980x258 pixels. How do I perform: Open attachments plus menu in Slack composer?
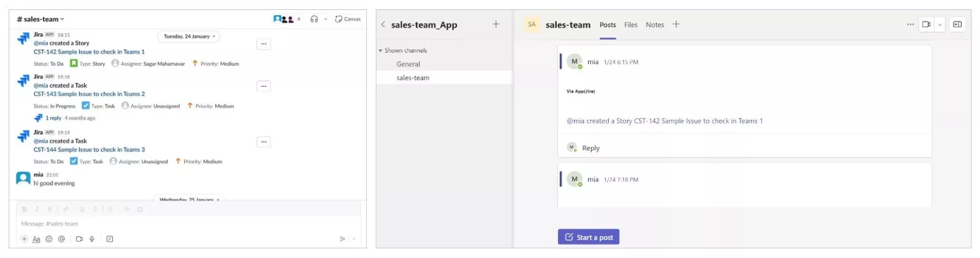[x=24, y=239]
